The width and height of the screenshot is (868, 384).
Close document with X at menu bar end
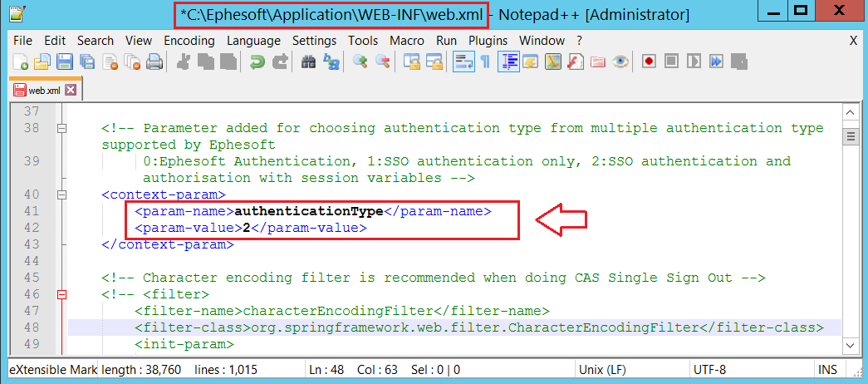pos(853,41)
